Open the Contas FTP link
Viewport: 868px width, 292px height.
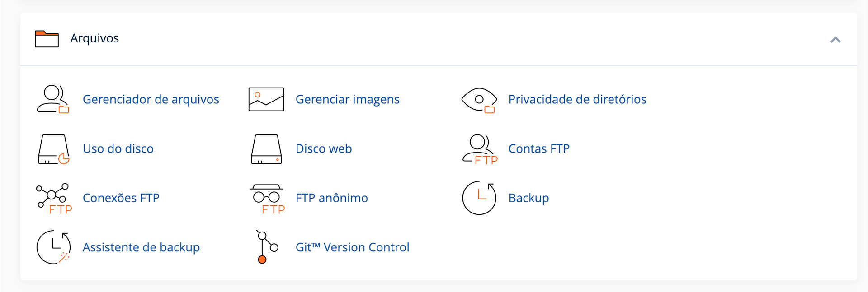(538, 148)
